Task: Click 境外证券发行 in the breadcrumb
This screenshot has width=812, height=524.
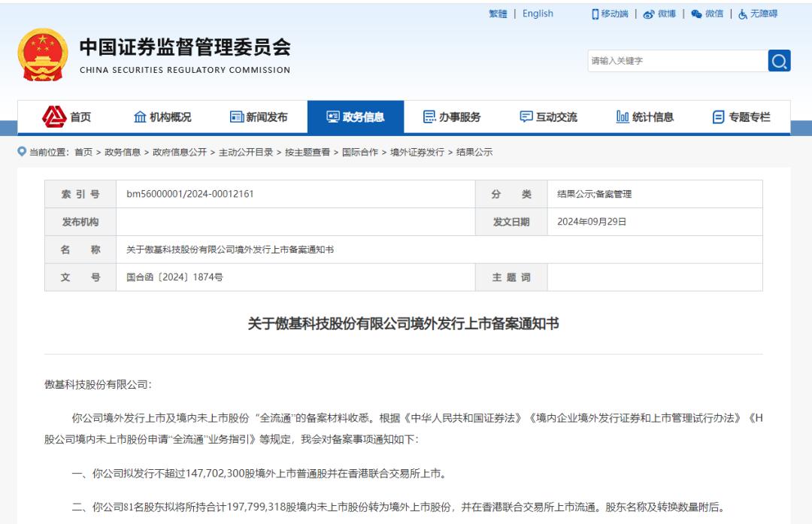Action: 417,152
